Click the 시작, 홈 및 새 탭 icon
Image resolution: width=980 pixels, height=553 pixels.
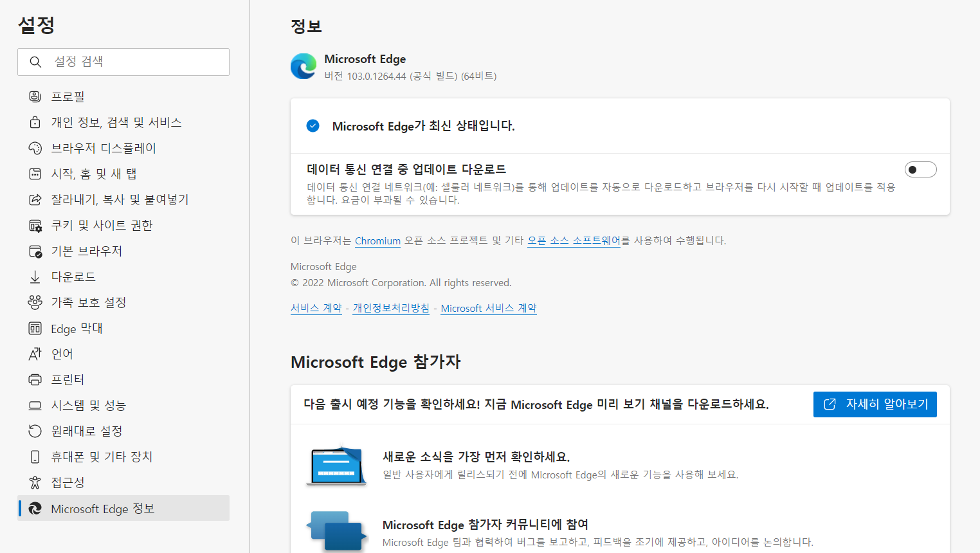35,174
